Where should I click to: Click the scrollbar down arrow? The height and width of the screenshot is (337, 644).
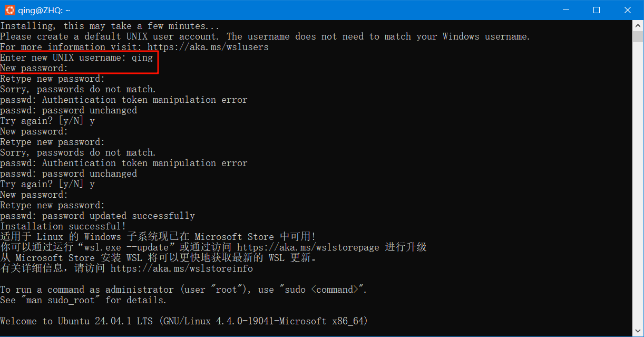coord(638,332)
